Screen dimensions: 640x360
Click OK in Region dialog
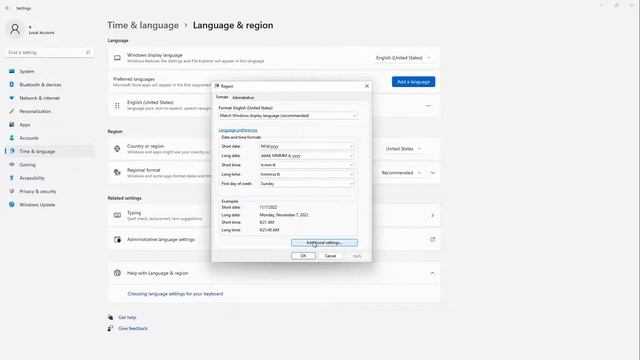coord(303,256)
